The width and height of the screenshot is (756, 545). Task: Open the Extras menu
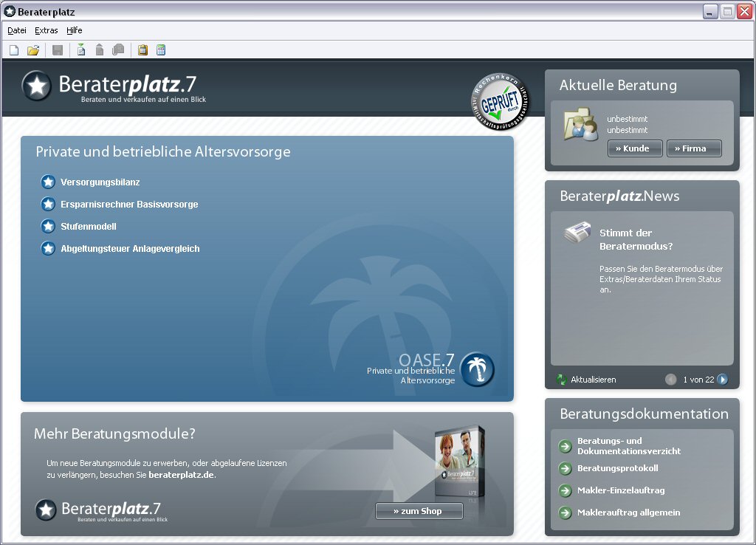point(47,30)
